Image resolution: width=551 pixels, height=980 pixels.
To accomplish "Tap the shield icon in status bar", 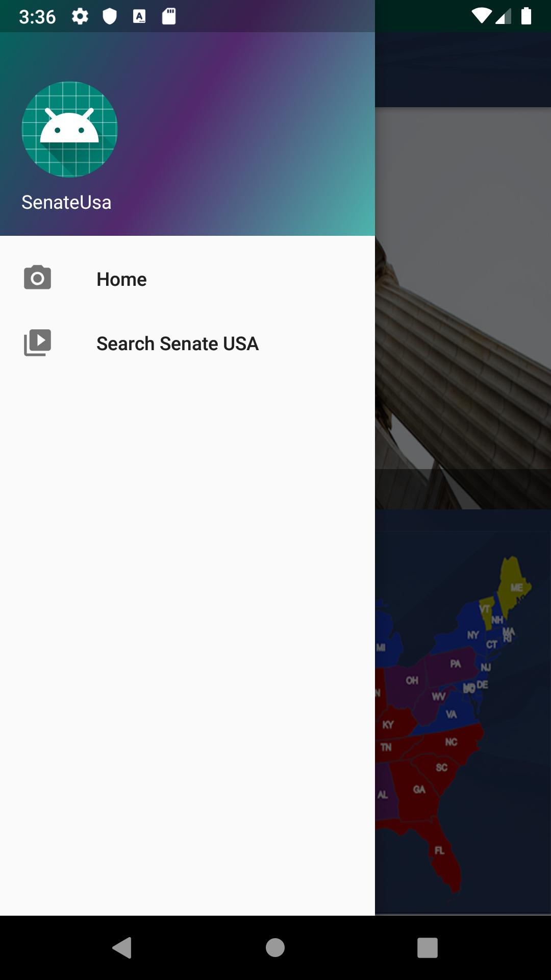I will [110, 16].
